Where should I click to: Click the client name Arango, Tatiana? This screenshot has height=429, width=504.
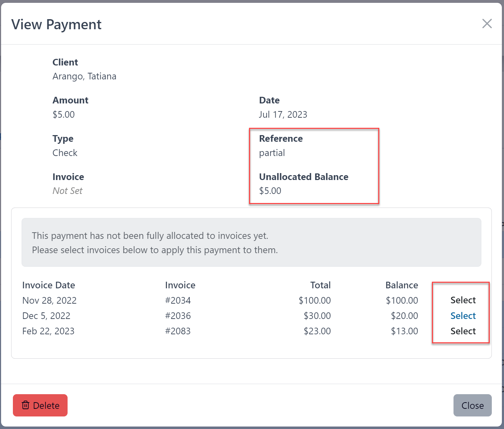tap(84, 76)
